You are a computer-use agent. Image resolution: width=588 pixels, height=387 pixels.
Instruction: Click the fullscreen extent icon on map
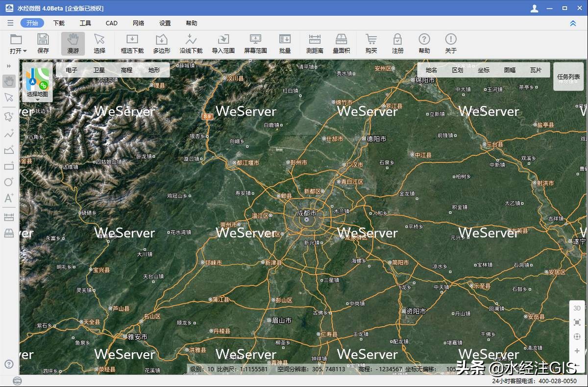tap(577, 322)
